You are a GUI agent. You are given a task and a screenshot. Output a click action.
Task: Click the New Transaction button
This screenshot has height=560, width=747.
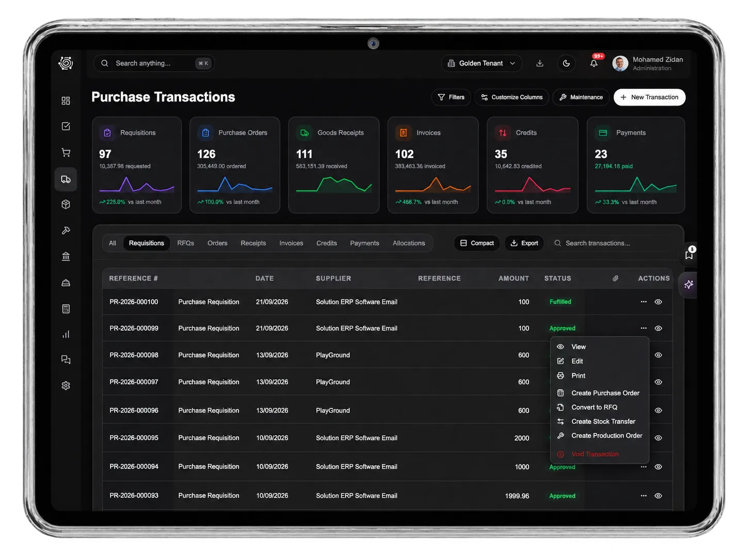[x=649, y=97]
